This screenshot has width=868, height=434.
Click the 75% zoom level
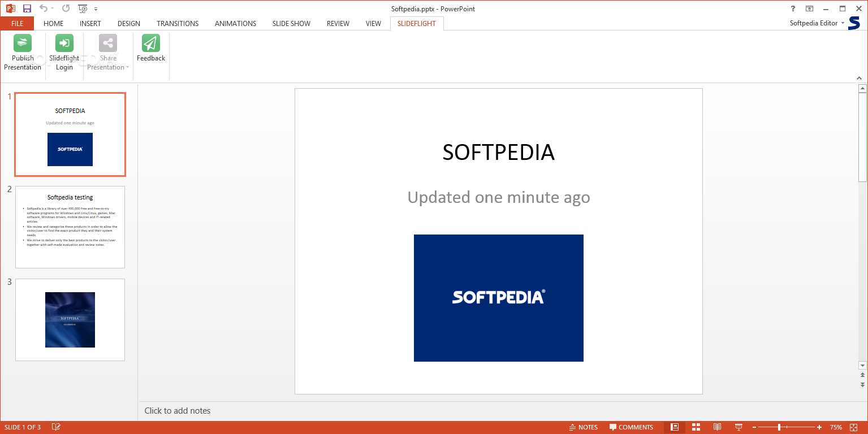click(836, 427)
